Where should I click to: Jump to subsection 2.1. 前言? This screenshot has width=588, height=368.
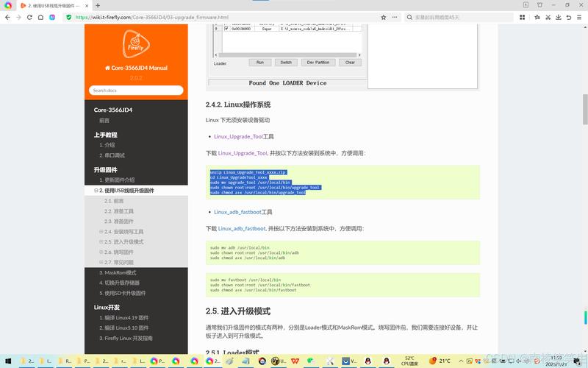click(x=114, y=201)
